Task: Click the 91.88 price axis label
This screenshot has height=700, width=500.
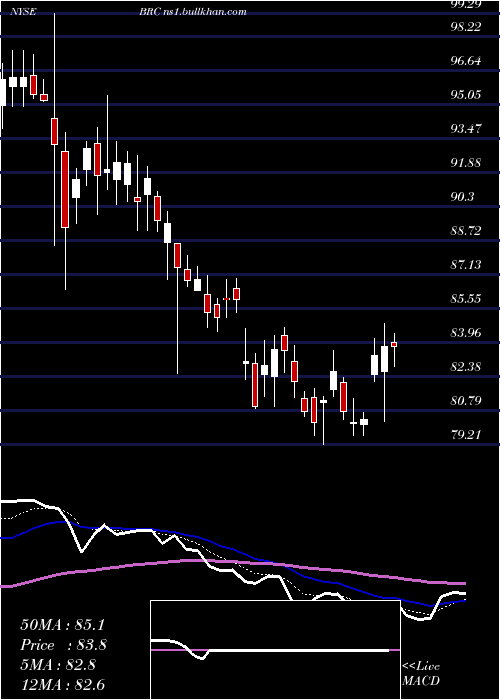Action: pyautogui.click(x=464, y=162)
